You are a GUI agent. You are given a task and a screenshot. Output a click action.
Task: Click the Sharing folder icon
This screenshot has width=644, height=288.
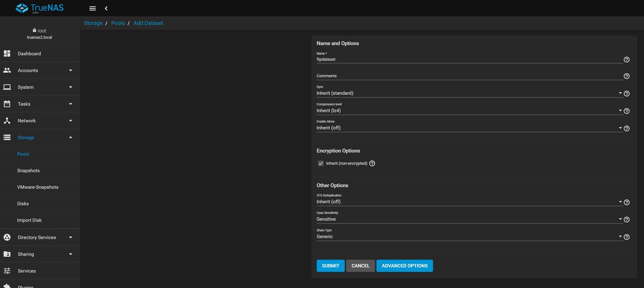coord(7,254)
